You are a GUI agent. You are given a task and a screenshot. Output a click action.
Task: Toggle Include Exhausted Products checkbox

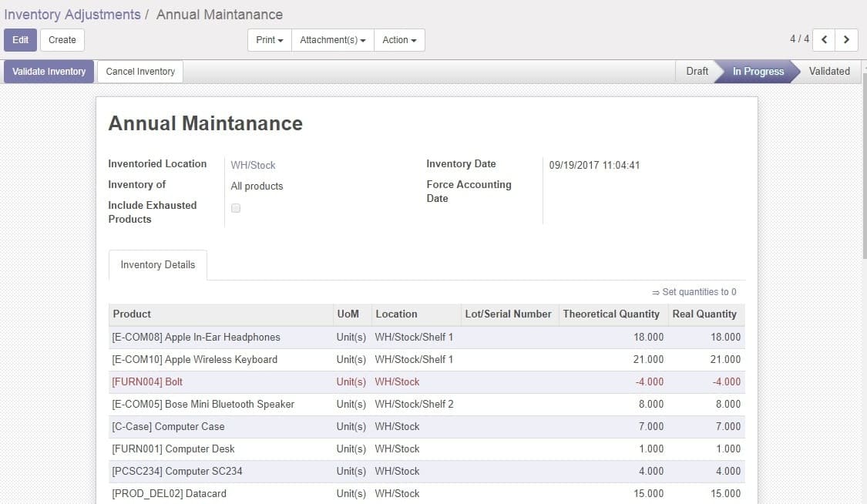click(236, 208)
